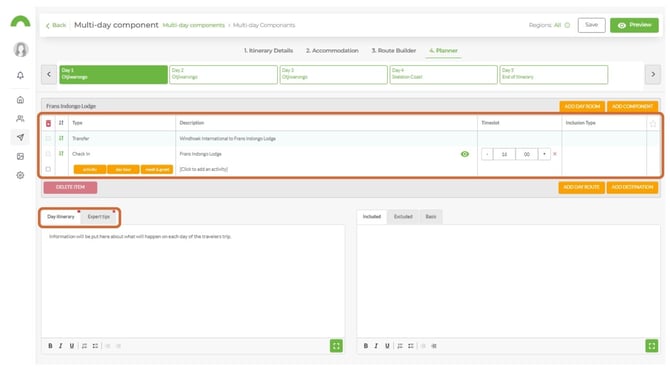
Task: Click the star icon in table header
Action: click(653, 123)
